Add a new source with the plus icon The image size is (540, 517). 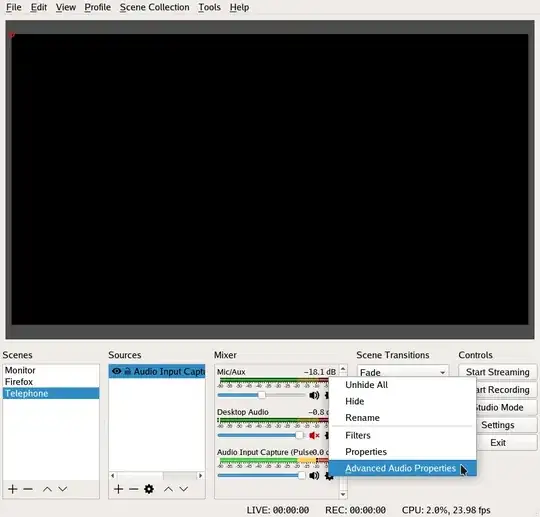click(118, 489)
